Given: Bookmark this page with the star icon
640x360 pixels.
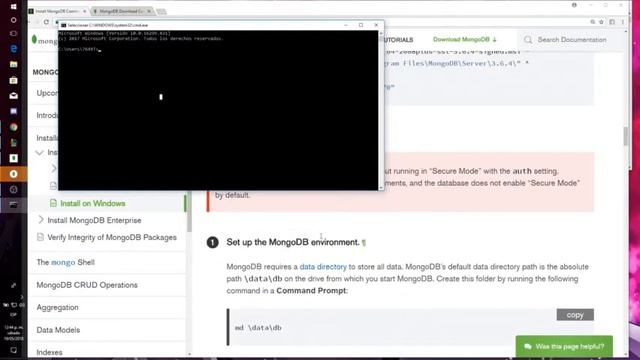Looking at the screenshot, I should point(601,22).
